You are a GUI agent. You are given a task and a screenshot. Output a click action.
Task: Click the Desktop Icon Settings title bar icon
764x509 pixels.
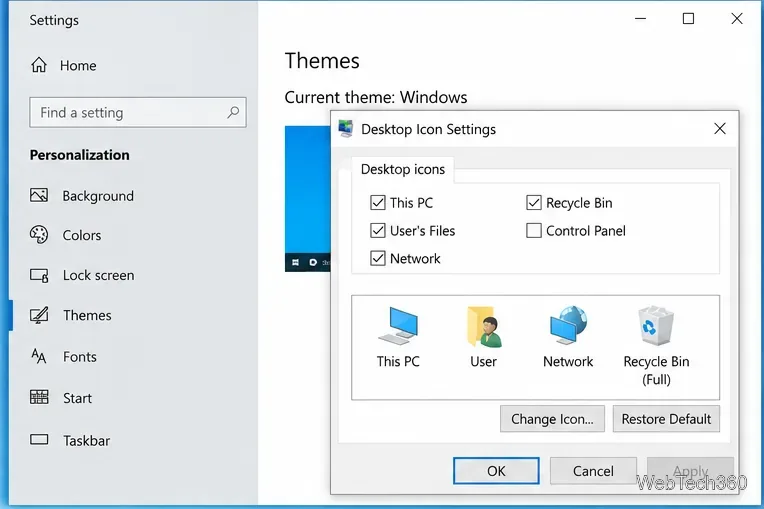[x=346, y=129]
